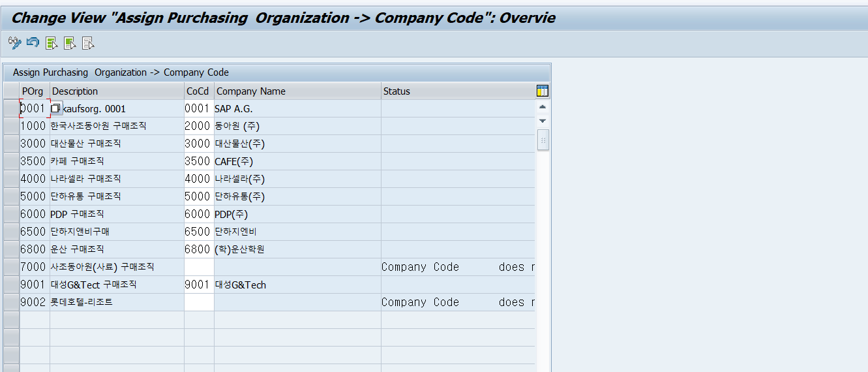Select the row for purchasing org 1000

point(11,126)
